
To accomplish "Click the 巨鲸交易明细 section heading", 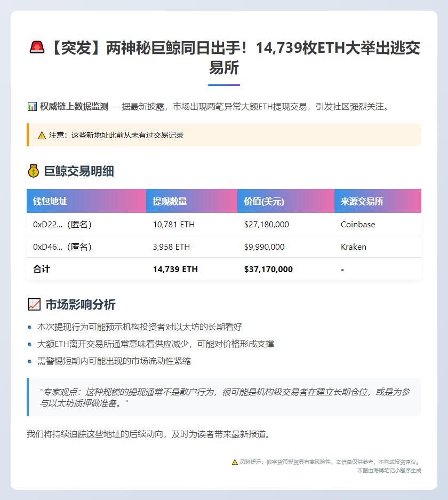I will [79, 171].
